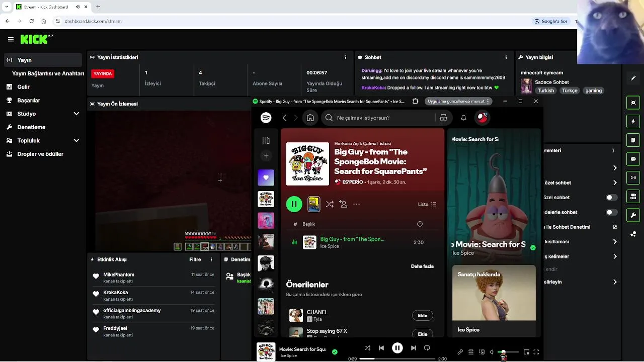The image size is (644, 362).
Task: Open the Spotify mini player
Action: click(526, 352)
